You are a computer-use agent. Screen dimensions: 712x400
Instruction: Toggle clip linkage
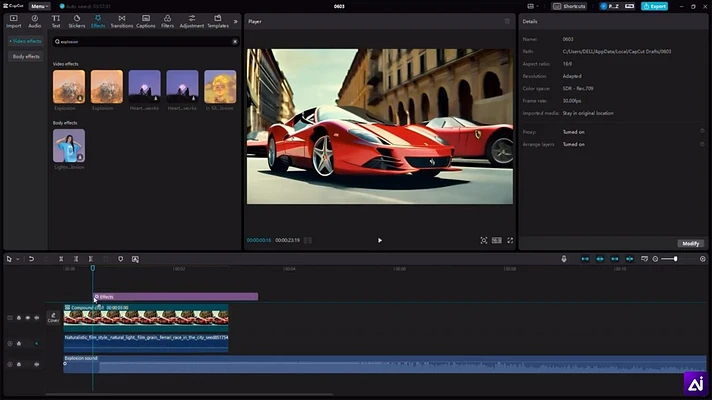point(614,259)
